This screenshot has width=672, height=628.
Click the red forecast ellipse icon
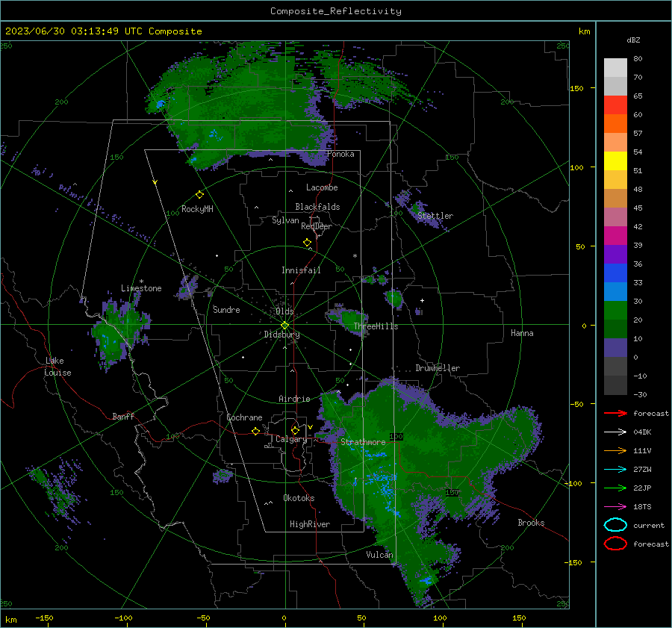615,544
